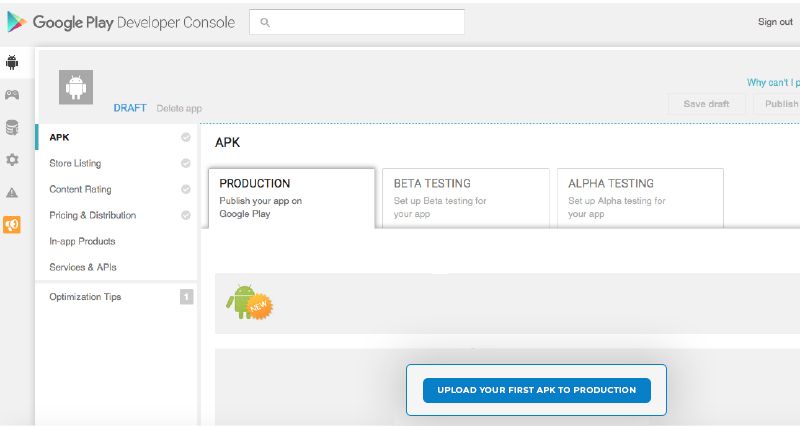
Task: Switch to the Alpha Testing tab
Action: pyautogui.click(x=640, y=198)
